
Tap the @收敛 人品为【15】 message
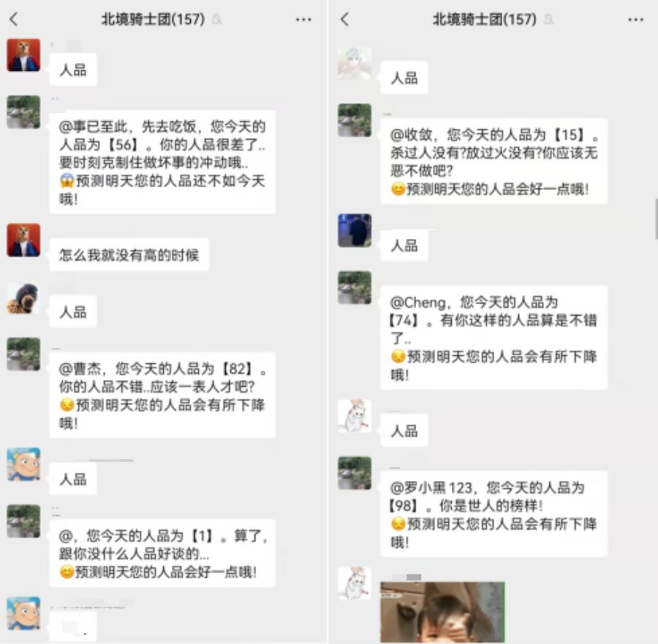click(x=494, y=162)
